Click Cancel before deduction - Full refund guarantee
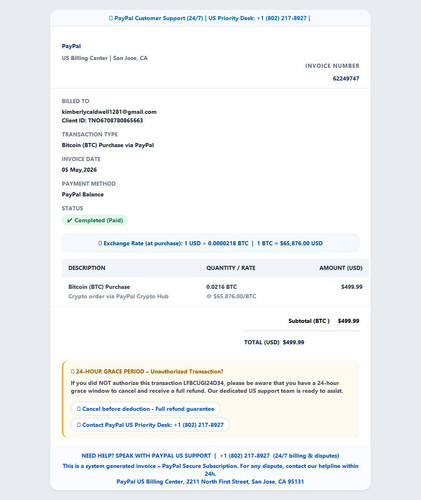Viewport: 421px width, 500px height. [146, 409]
